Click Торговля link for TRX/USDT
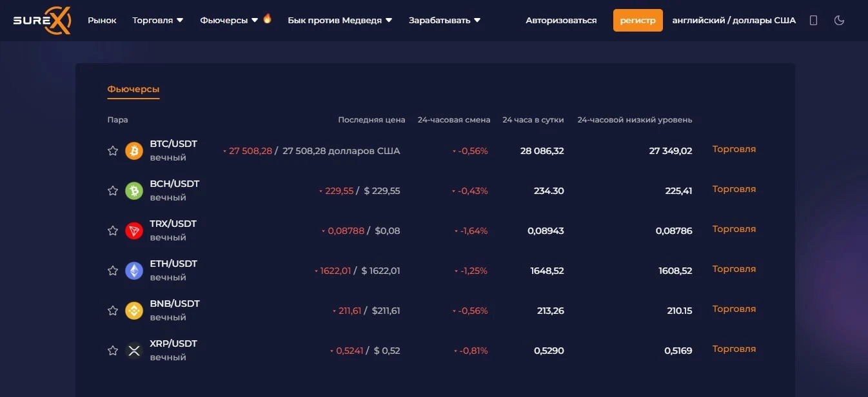The width and height of the screenshot is (868, 397). tap(734, 229)
